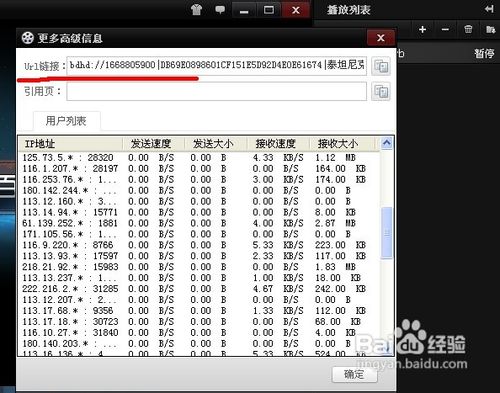Click inside the 引用页 field
Screen dimensions: 500x393
[x=217, y=91]
